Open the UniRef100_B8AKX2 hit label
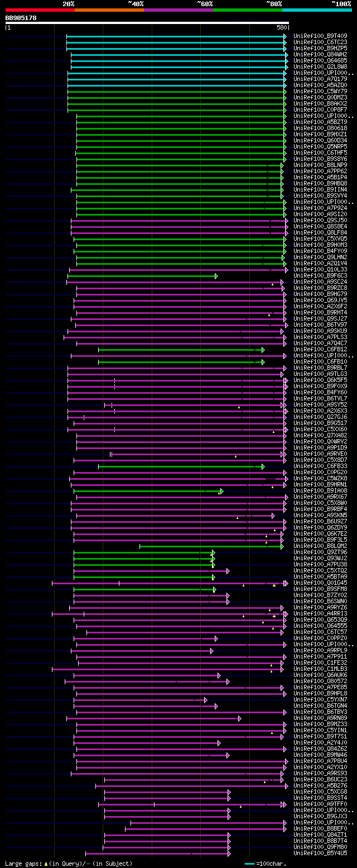The image size is (357, 868). 320,103
